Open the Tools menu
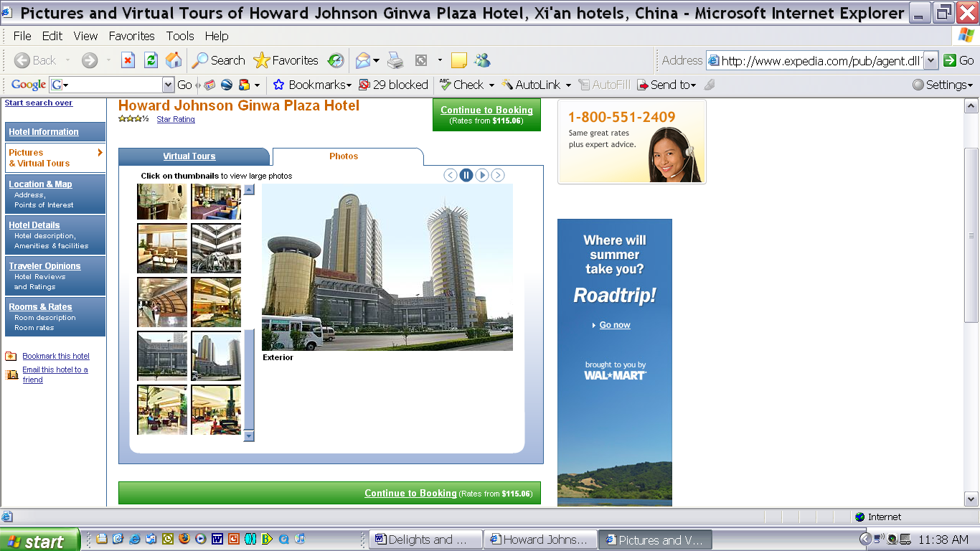This screenshot has height=551, width=980. (180, 36)
